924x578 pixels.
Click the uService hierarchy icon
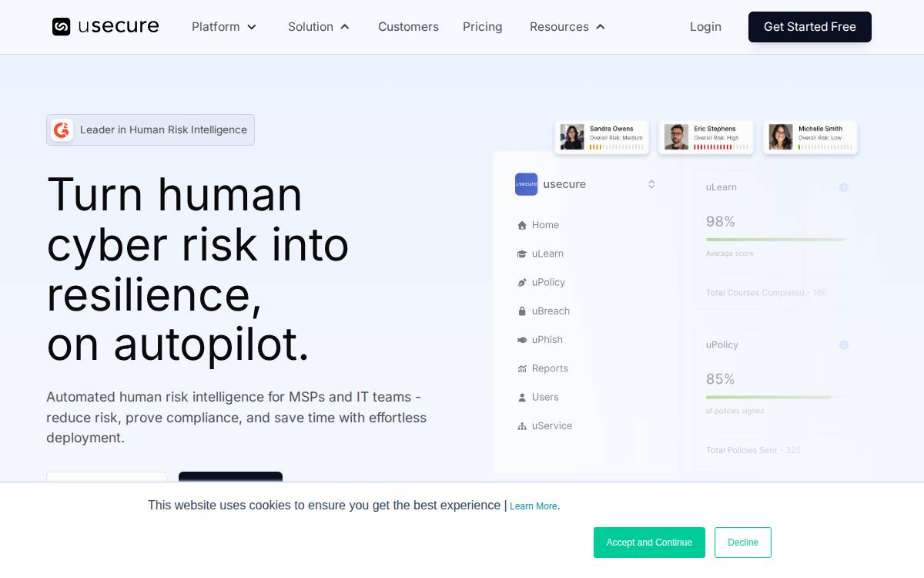[x=522, y=425]
